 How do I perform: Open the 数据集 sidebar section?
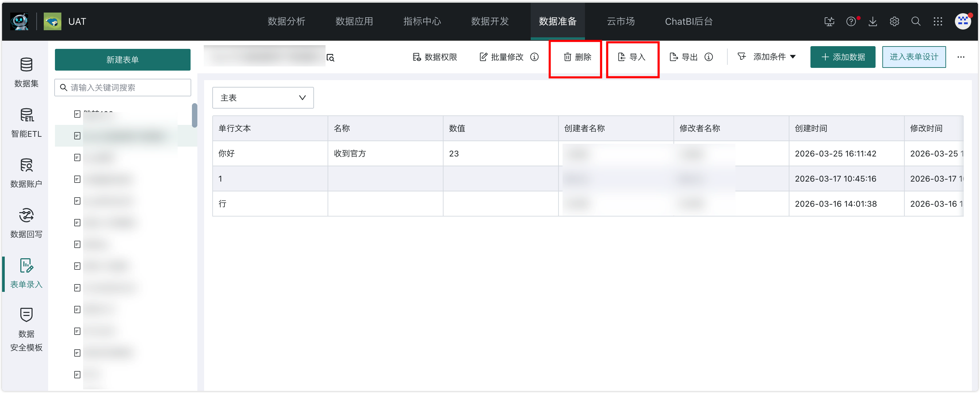[26, 72]
